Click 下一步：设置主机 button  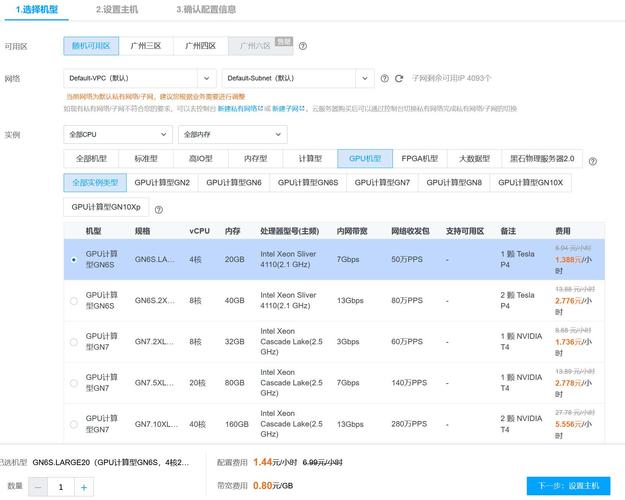click(x=568, y=486)
